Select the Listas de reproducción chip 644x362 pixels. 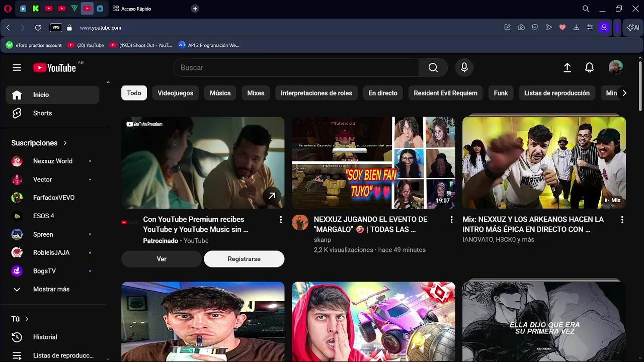[x=557, y=93]
